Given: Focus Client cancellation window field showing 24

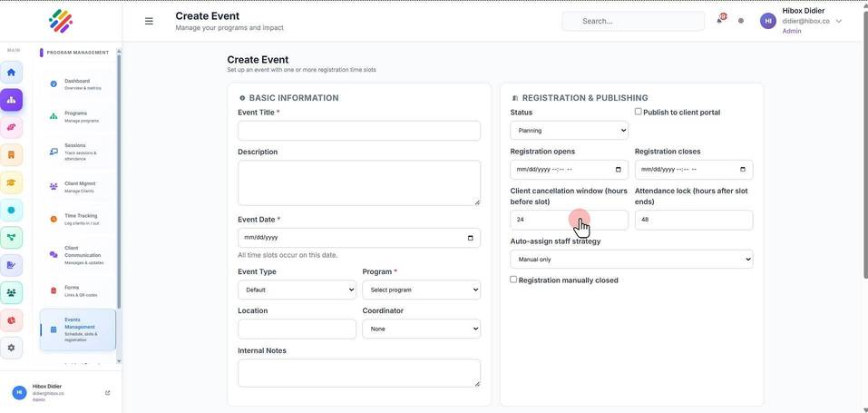Looking at the screenshot, I should pyautogui.click(x=569, y=220).
